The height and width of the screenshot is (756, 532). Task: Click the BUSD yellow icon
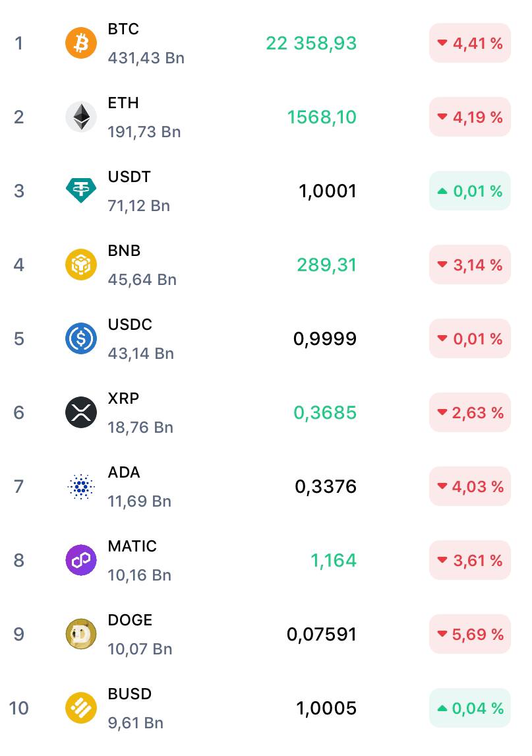(81, 709)
